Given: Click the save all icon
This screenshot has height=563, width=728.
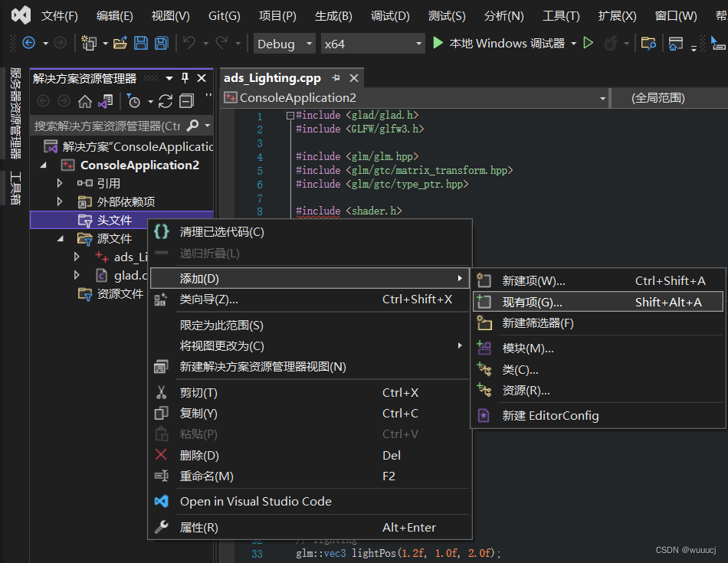Looking at the screenshot, I should (161, 43).
